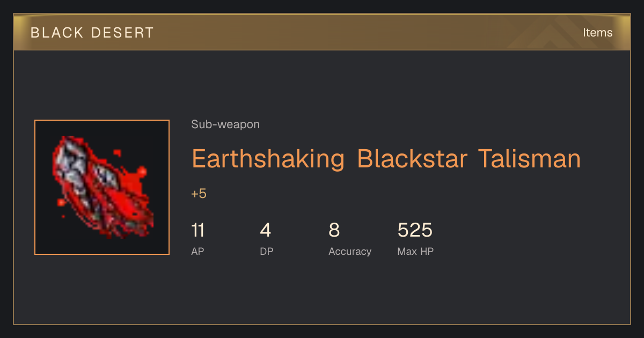Click the red gem artwork inside the icon
Screen dimensions: 644x338
(102, 187)
